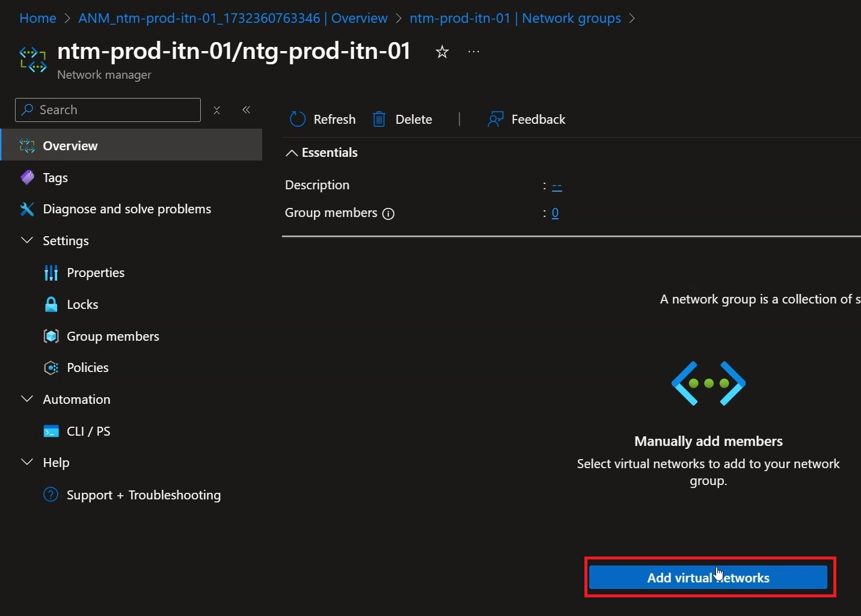Collapse the Help section
861x616 pixels.
27,462
